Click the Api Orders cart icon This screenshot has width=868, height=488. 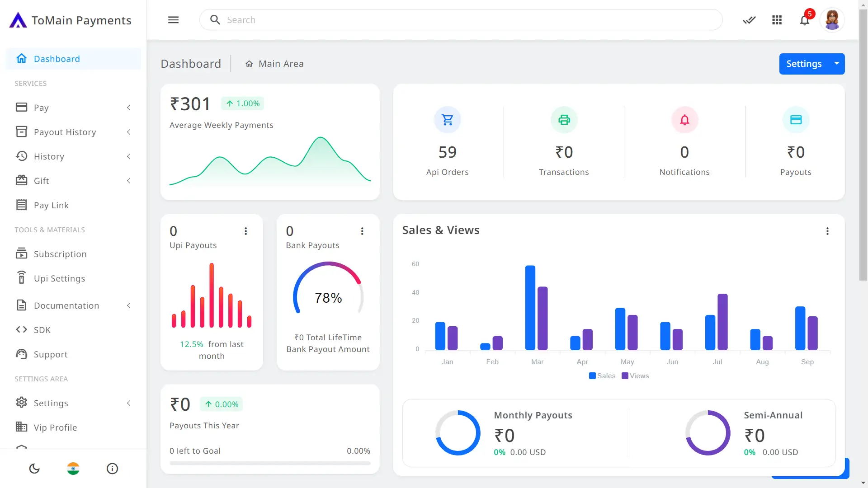[x=447, y=120]
